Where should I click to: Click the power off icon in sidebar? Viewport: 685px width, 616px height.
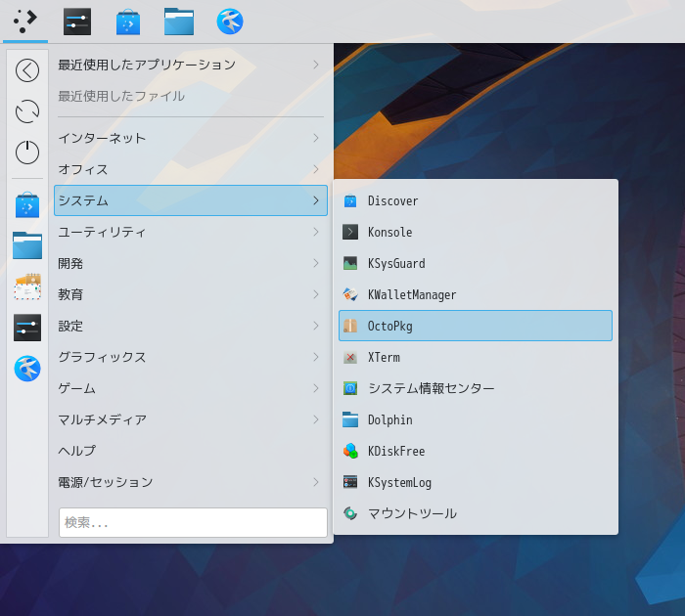(27, 152)
